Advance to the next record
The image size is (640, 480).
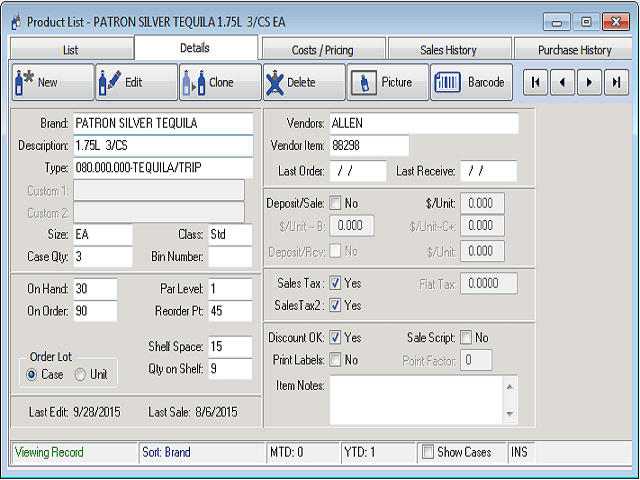[590, 83]
